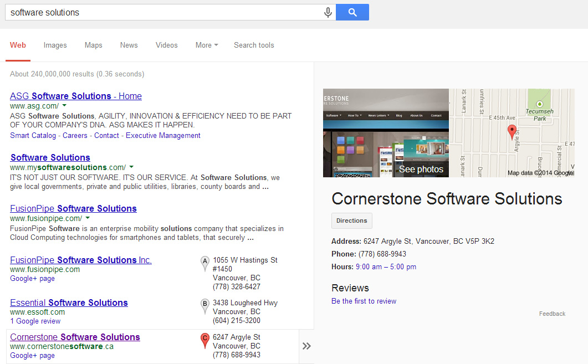Switch to the Maps tab

(x=93, y=45)
